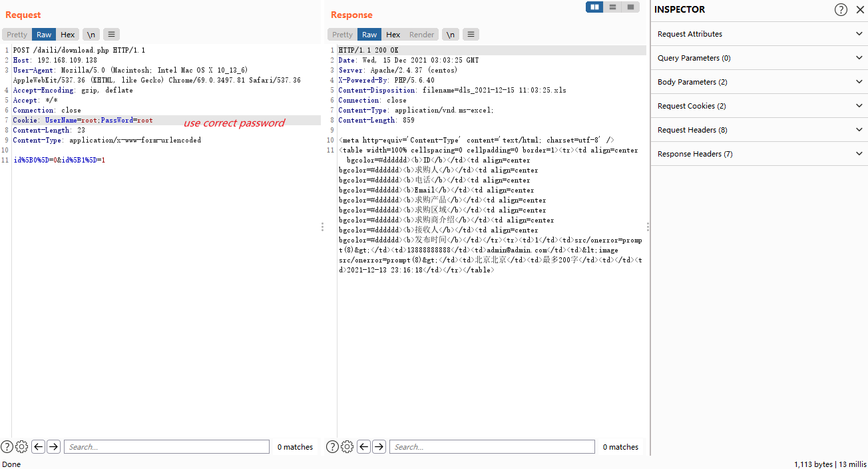
Task: Click the Request panel heading
Action: (x=23, y=15)
